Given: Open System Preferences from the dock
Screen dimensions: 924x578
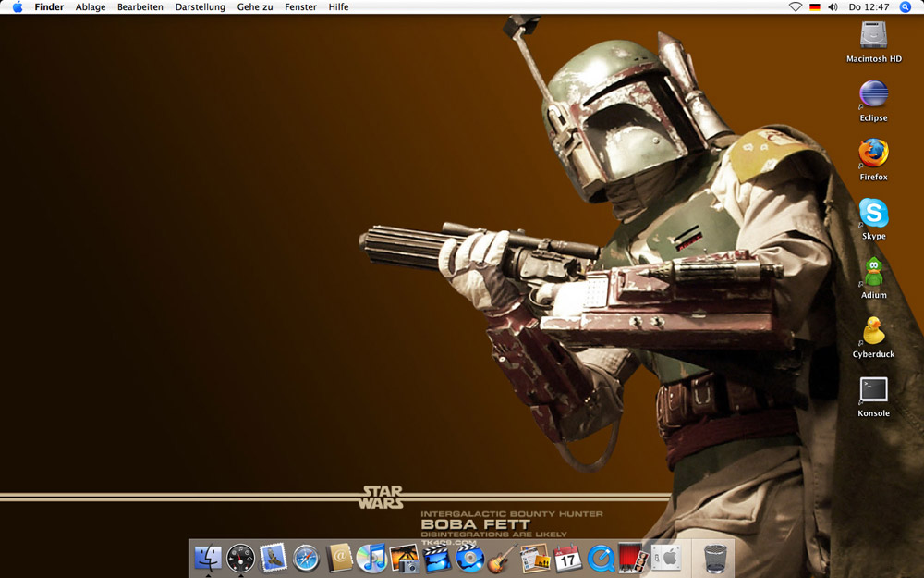Looking at the screenshot, I should coord(666,558).
